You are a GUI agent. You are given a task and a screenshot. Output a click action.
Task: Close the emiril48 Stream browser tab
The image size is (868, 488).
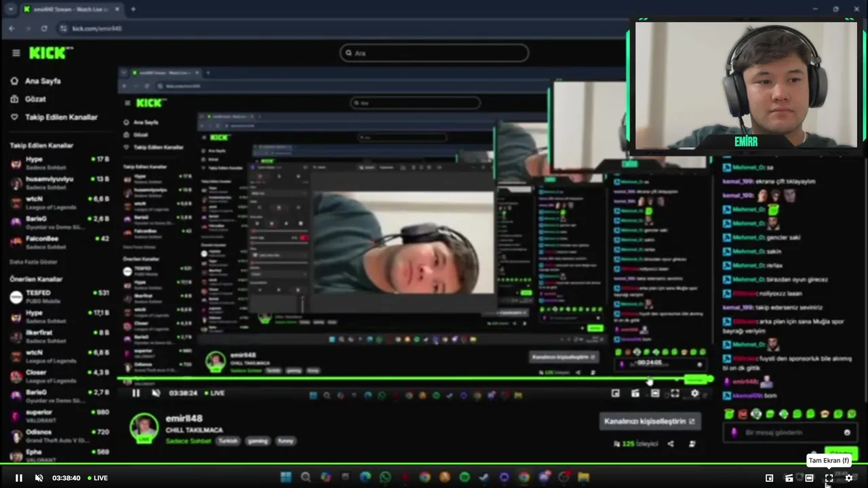117,9
